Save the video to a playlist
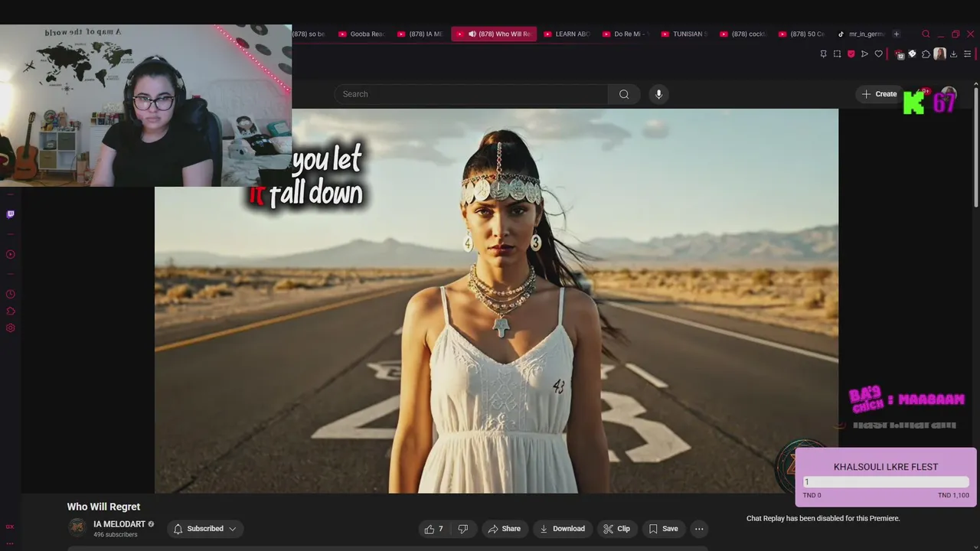Viewport: 980px width, 551px height. point(663,529)
